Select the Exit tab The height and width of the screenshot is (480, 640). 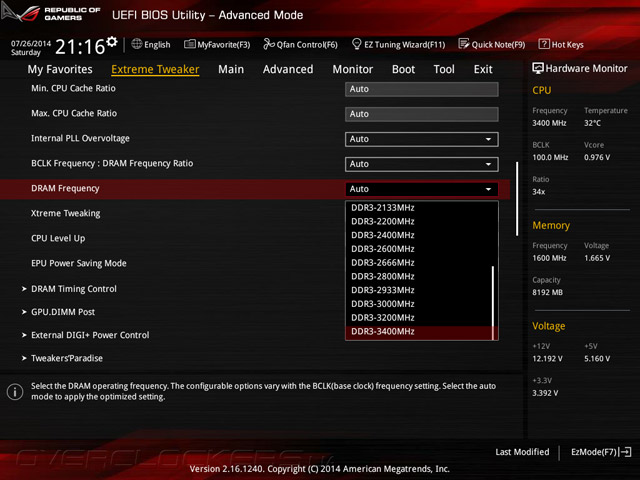pos(483,69)
